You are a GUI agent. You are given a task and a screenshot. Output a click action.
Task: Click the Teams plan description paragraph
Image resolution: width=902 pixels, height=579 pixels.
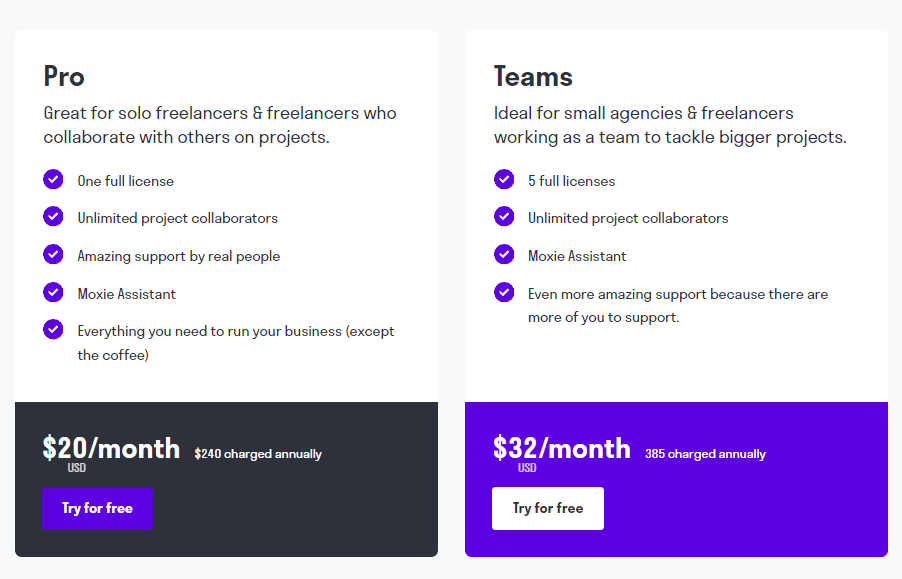coord(670,125)
